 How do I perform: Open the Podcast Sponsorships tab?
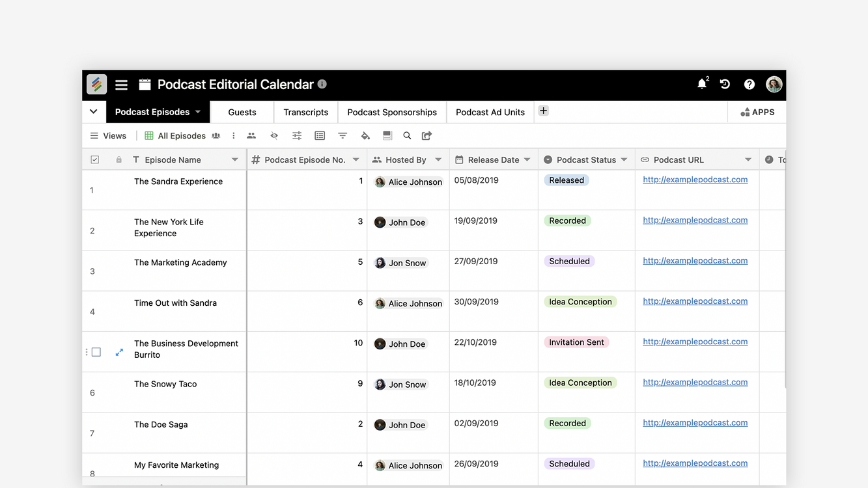(392, 112)
